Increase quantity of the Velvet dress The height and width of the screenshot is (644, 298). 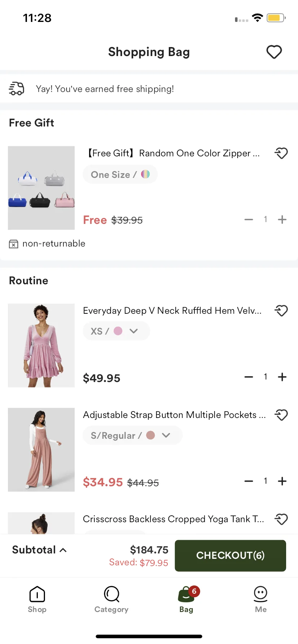[282, 377]
